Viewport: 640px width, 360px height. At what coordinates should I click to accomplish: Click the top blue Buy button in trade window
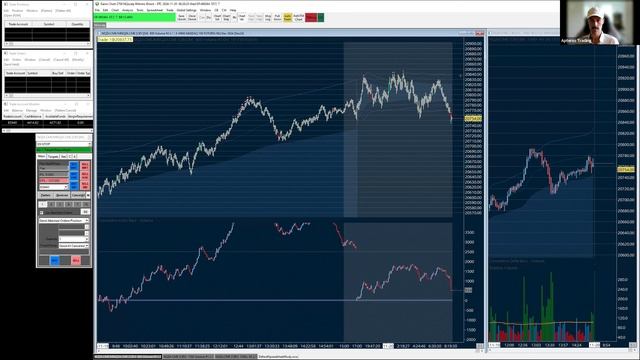74,166
